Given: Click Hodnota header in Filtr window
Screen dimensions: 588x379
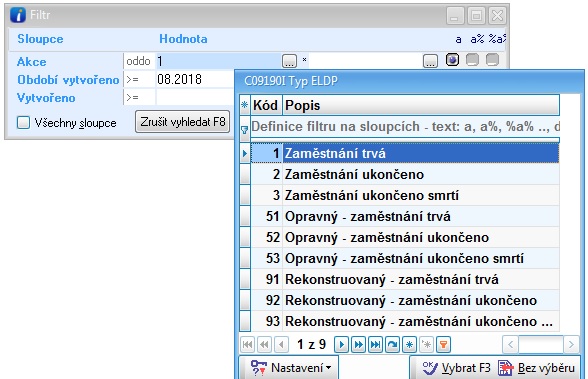Looking at the screenshot, I should coord(183,39).
